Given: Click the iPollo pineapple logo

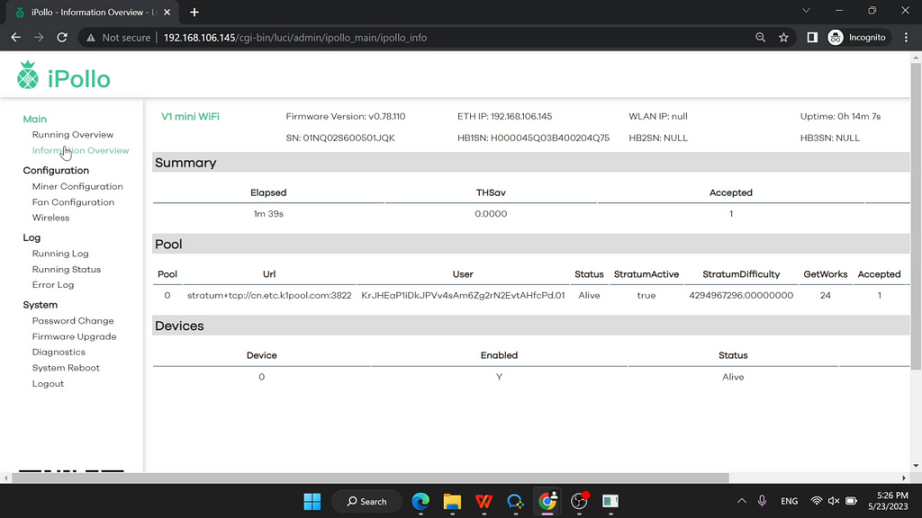Looking at the screenshot, I should [28, 75].
